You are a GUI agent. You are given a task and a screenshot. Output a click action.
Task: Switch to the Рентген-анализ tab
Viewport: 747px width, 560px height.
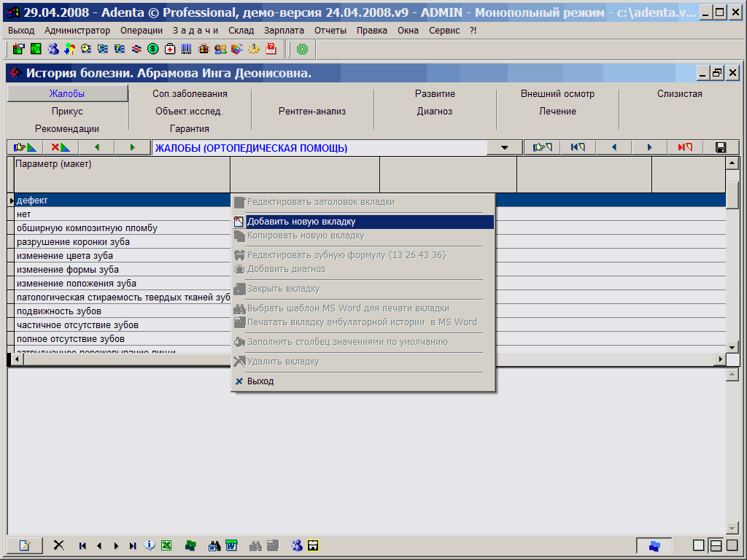[312, 112]
